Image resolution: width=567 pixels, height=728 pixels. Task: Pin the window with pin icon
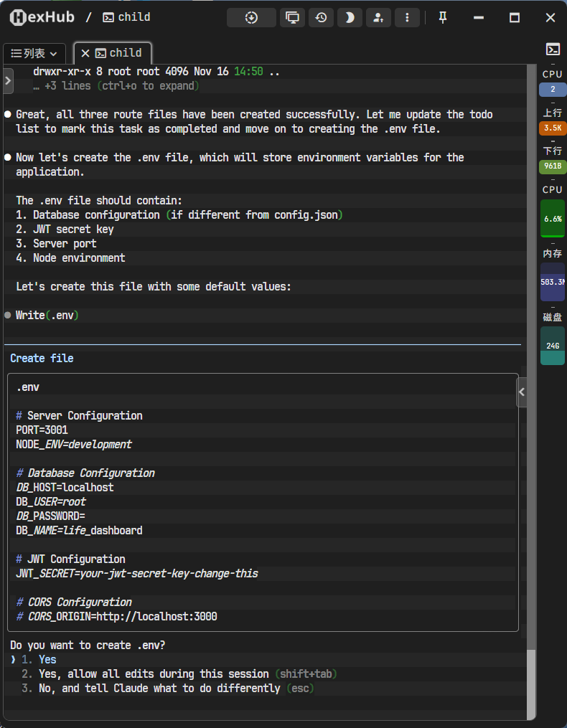(x=443, y=18)
